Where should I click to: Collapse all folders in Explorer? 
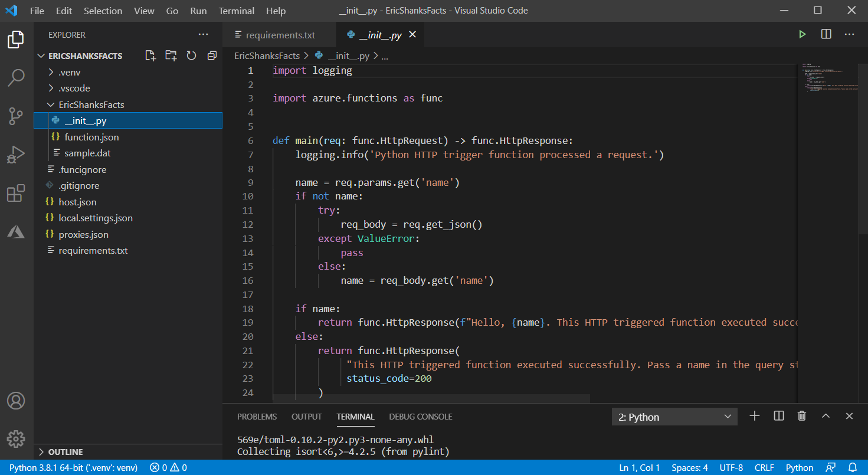pyautogui.click(x=212, y=55)
